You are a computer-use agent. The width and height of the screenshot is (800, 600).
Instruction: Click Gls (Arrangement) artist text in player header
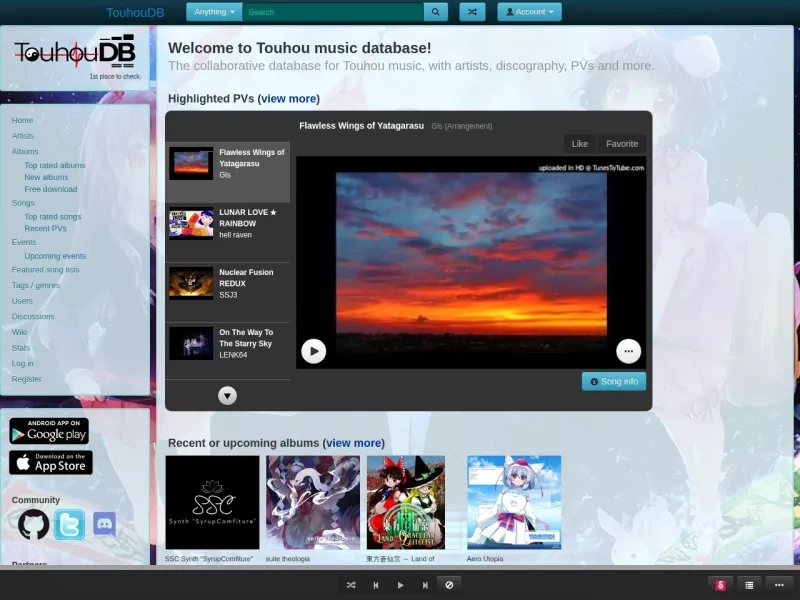pyautogui.click(x=462, y=126)
